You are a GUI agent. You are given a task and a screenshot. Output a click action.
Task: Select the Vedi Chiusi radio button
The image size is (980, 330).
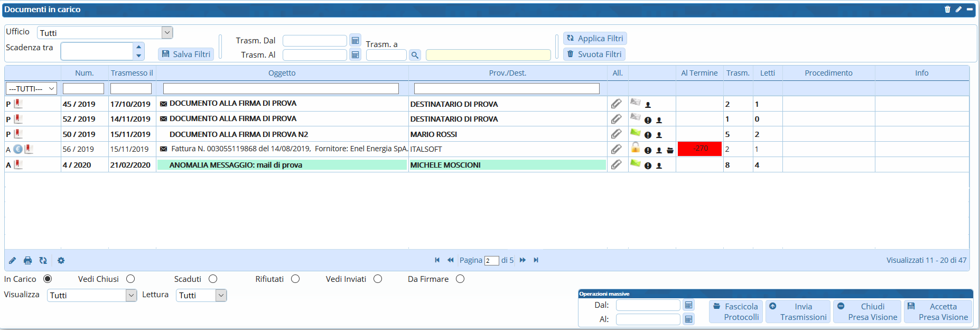tap(130, 279)
